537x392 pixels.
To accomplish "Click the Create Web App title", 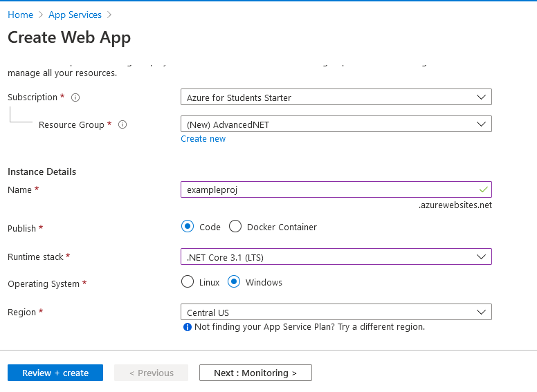I will 69,37.
